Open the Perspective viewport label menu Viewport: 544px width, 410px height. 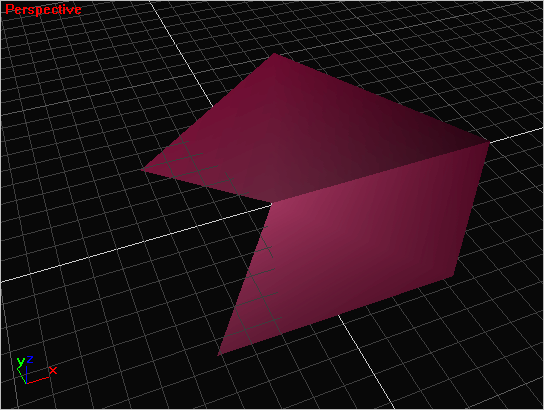[x=43, y=9]
